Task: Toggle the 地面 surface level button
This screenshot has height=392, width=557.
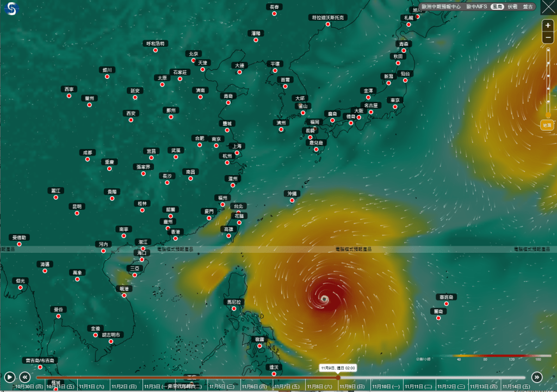Action: pos(547,125)
